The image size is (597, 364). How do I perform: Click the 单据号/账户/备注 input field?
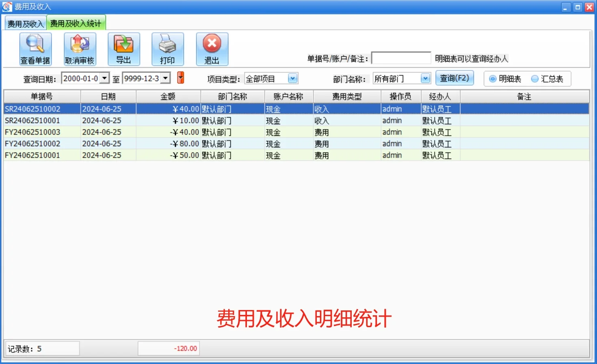pyautogui.click(x=401, y=58)
